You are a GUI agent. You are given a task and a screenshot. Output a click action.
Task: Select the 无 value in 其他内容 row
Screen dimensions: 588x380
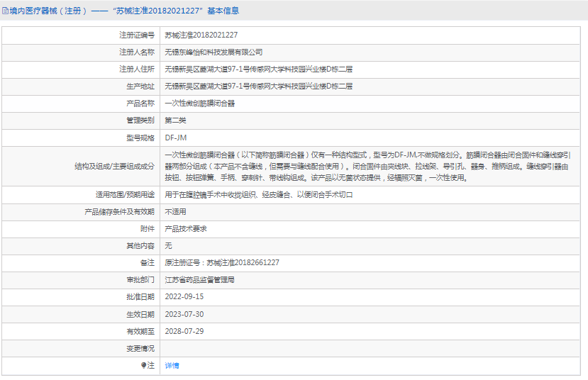click(x=168, y=246)
